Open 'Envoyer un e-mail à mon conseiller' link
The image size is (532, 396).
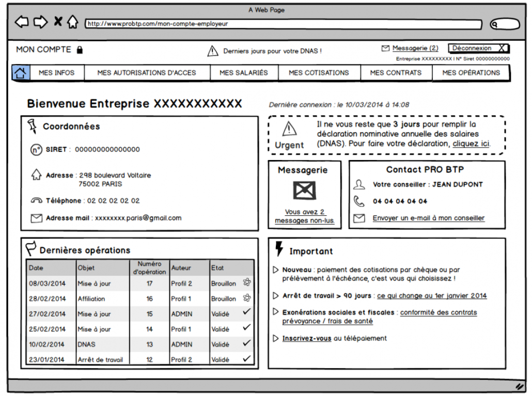point(429,218)
